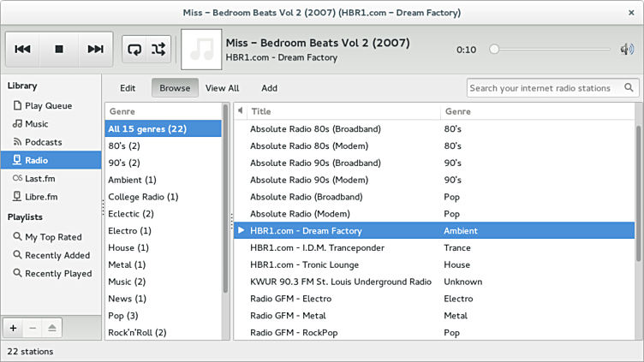644x362 pixels.
Task: Click the album art placeholder
Action: 201,50
